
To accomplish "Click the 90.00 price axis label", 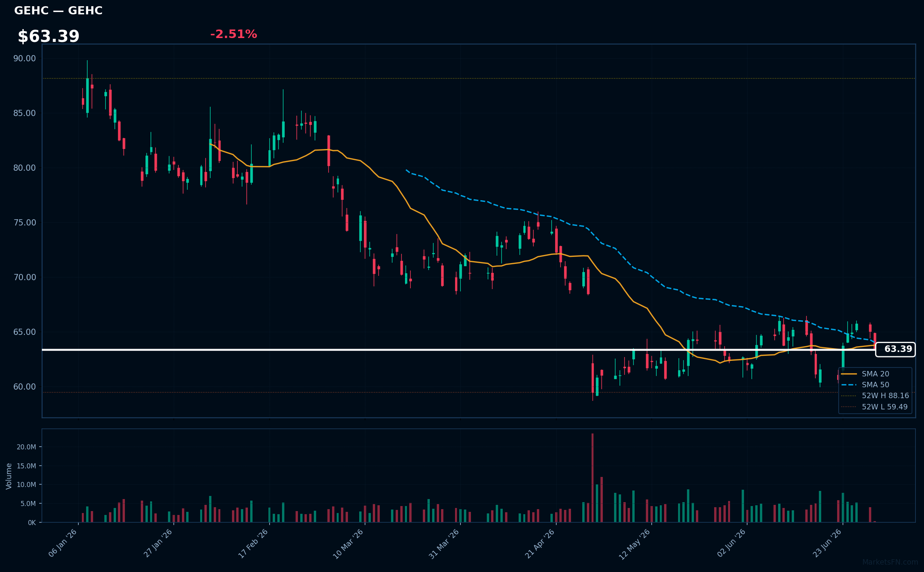I will (24, 58).
